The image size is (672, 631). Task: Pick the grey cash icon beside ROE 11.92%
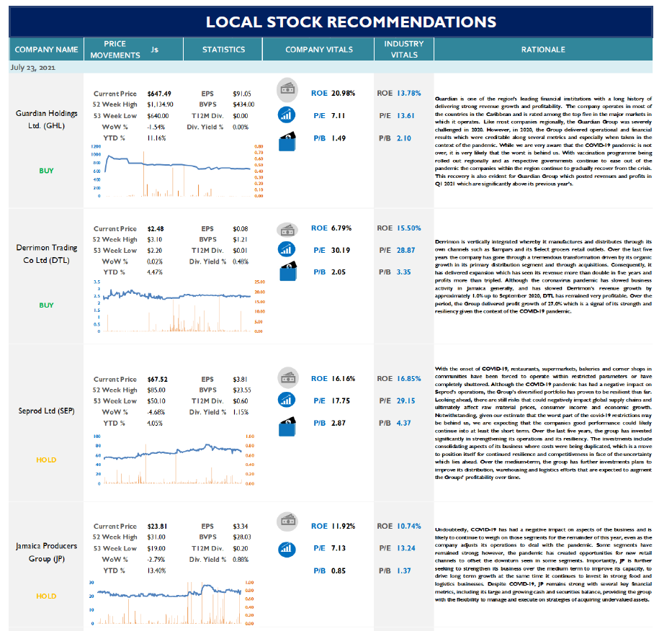(x=287, y=522)
